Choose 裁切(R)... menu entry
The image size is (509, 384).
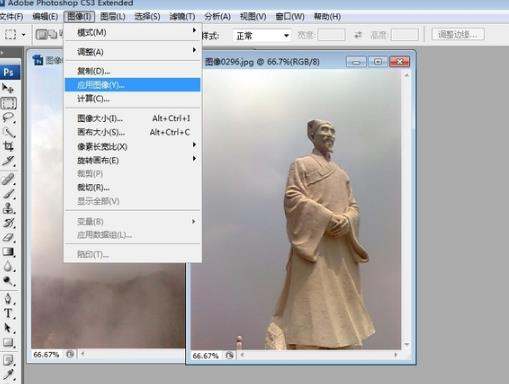pyautogui.click(x=133, y=187)
